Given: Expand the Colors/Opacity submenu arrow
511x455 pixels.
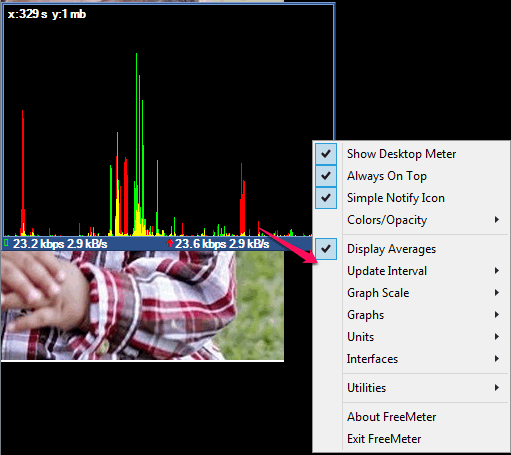Looking at the screenshot, I should point(497,219).
